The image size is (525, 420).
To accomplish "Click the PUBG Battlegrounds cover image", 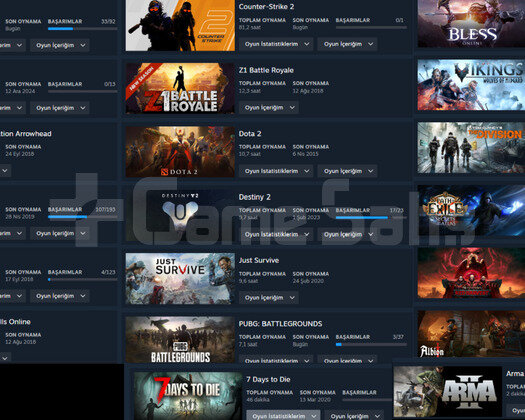I will tap(180, 340).
